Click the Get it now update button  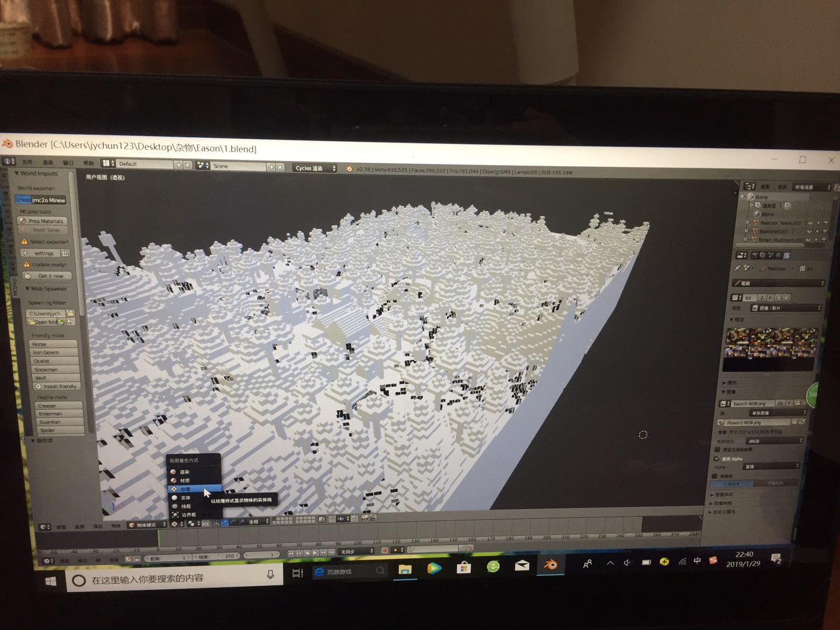pyautogui.click(x=47, y=275)
